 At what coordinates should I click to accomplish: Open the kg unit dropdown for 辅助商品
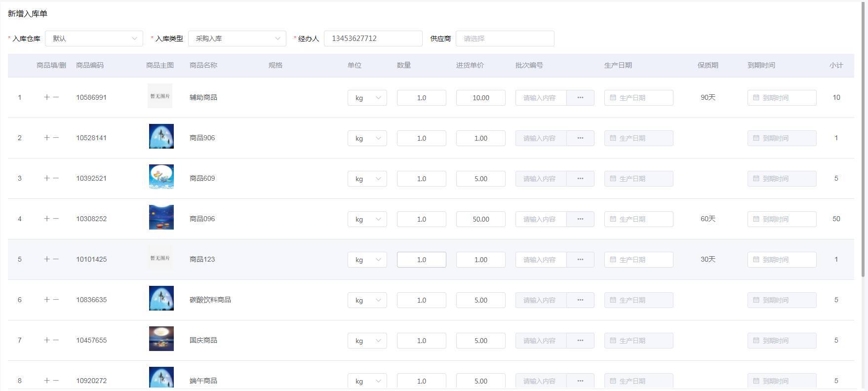367,98
